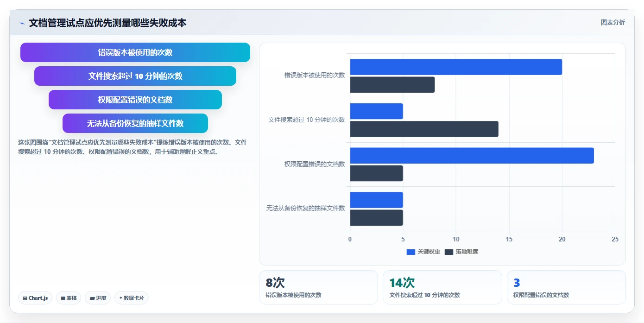
Task: Toggle the 关键权重 legend item
Action: [x=423, y=252]
